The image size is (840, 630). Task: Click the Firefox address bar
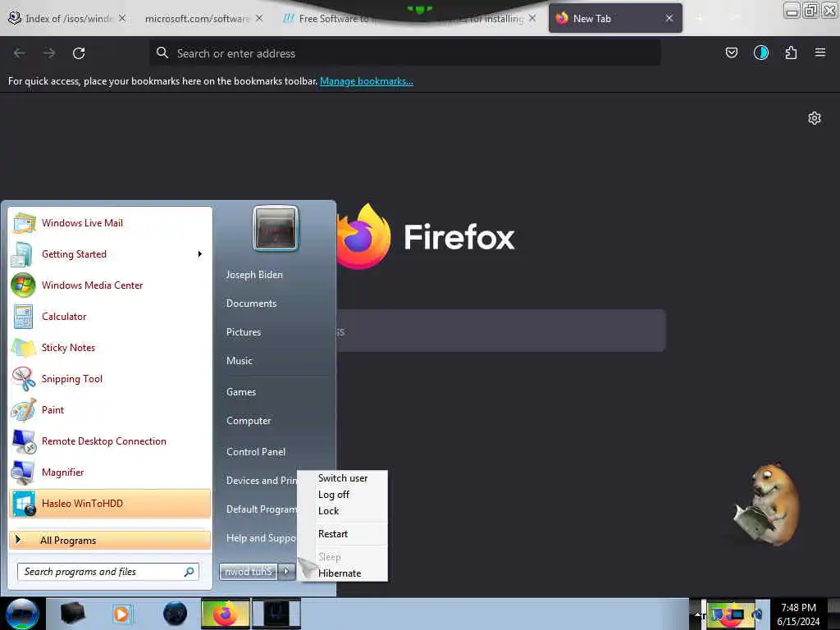click(405, 53)
